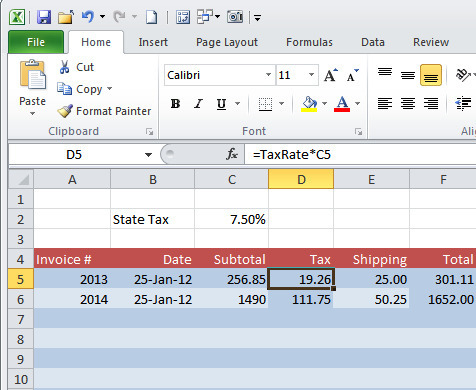This screenshot has height=390, width=476.
Task: Expand the Paste options arrow
Action: (32, 114)
